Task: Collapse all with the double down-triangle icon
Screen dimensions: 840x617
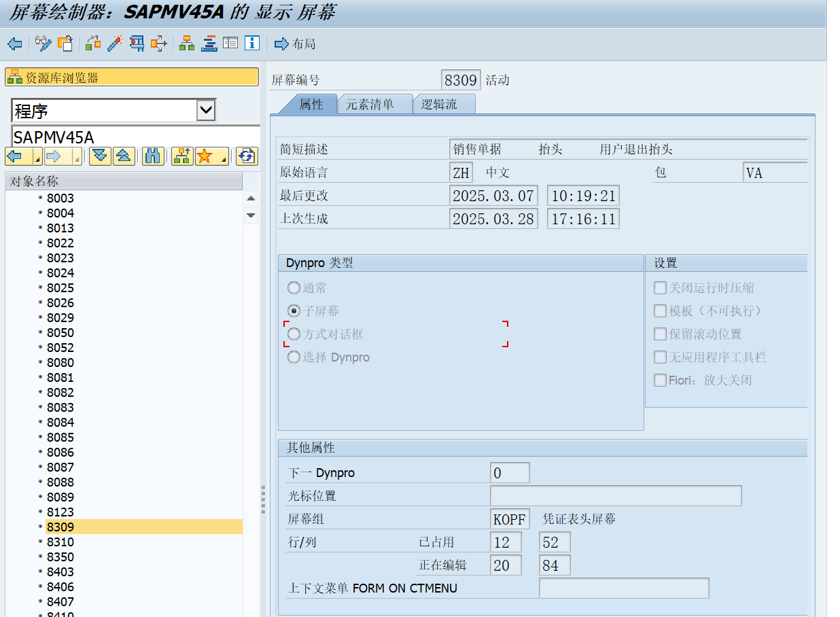Action: pos(99,156)
